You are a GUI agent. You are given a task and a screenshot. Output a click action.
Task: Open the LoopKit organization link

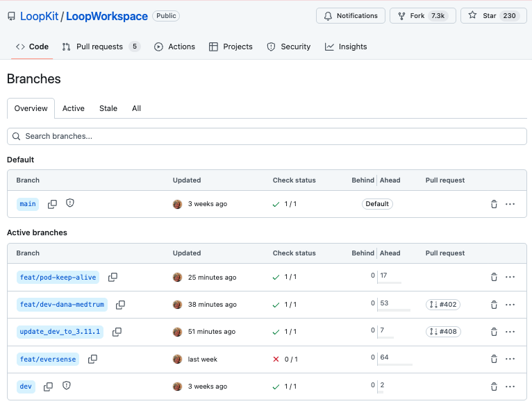click(40, 16)
